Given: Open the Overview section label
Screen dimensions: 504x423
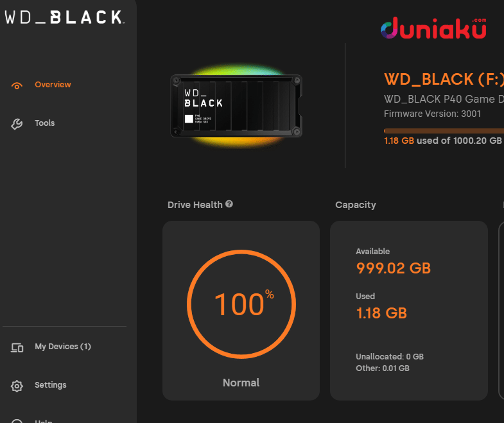Looking at the screenshot, I should [53, 85].
